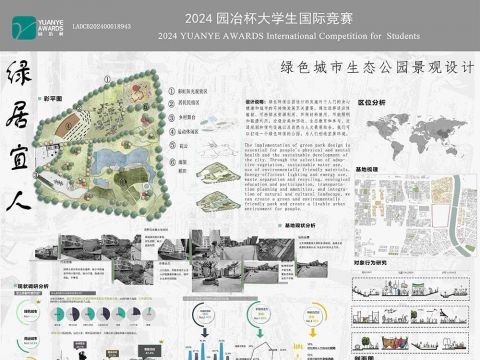
Task: Click the gray world map
Action: (417, 136)
